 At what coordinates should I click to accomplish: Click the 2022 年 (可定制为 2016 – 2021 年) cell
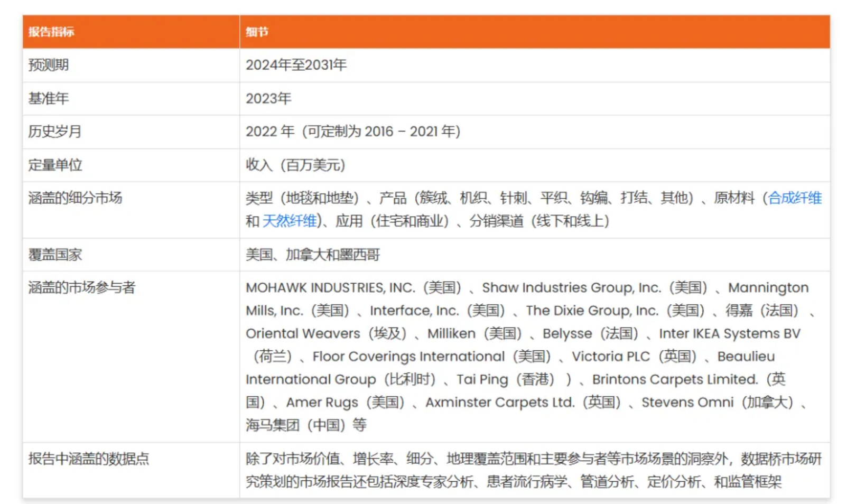(x=353, y=132)
